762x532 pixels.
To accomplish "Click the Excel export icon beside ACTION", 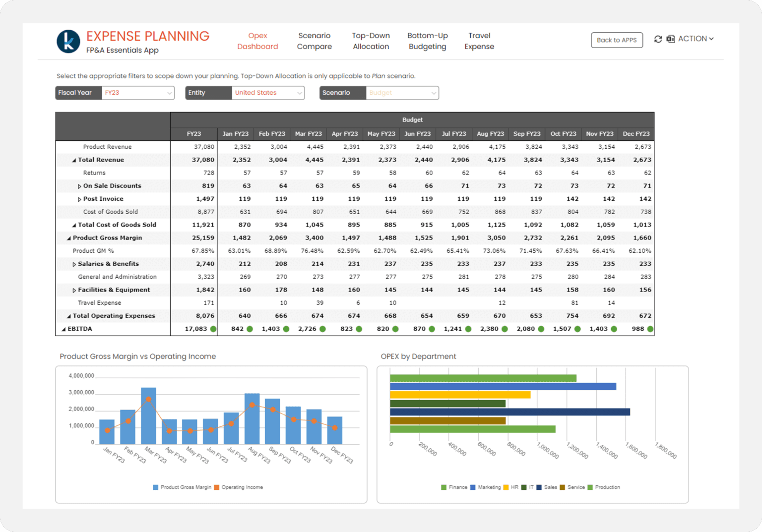I will [671, 39].
